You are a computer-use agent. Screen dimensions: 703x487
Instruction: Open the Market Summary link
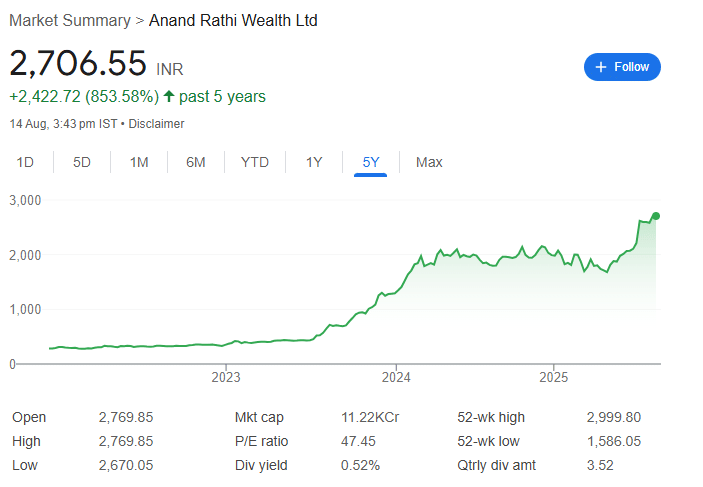70,21
